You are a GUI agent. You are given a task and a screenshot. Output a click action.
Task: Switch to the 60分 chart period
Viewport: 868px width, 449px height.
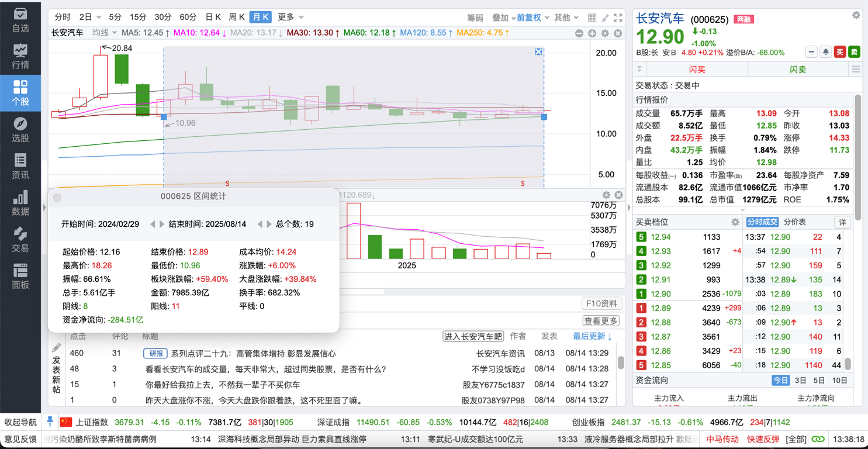tap(188, 17)
